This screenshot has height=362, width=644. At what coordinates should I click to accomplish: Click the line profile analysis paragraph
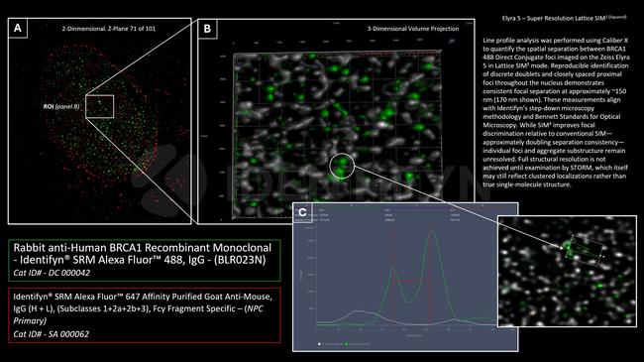click(556, 112)
